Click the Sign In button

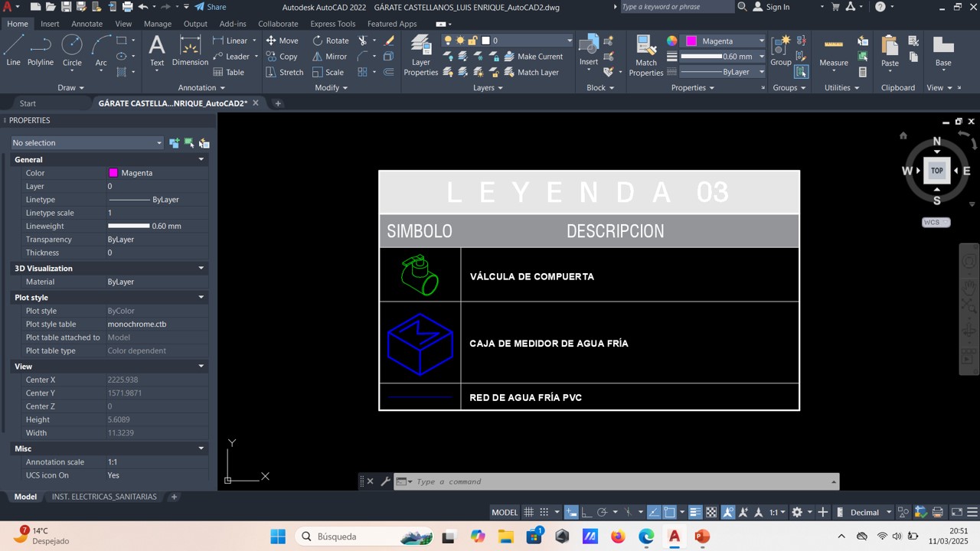pyautogui.click(x=771, y=7)
